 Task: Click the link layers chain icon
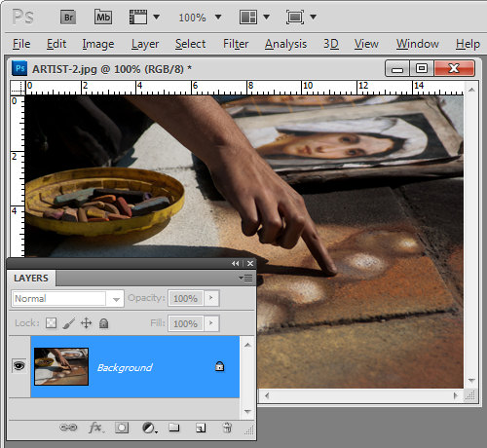(68, 428)
